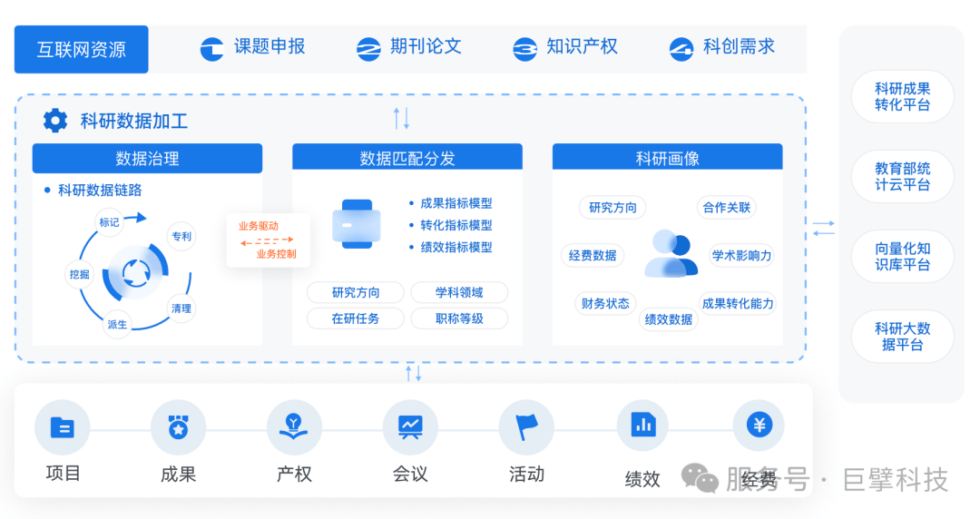Select the 科创需求 number four icon
The height and width of the screenshot is (519, 980).
(x=681, y=49)
